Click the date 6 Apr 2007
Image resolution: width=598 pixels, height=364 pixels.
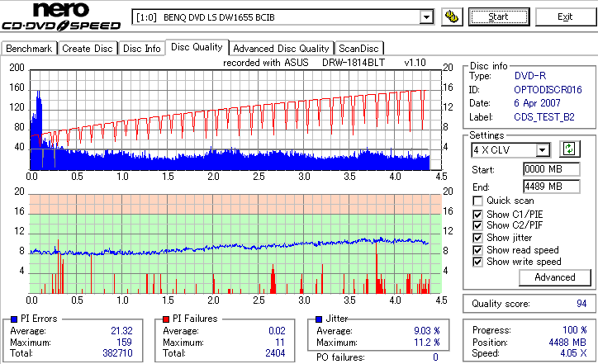click(x=537, y=103)
